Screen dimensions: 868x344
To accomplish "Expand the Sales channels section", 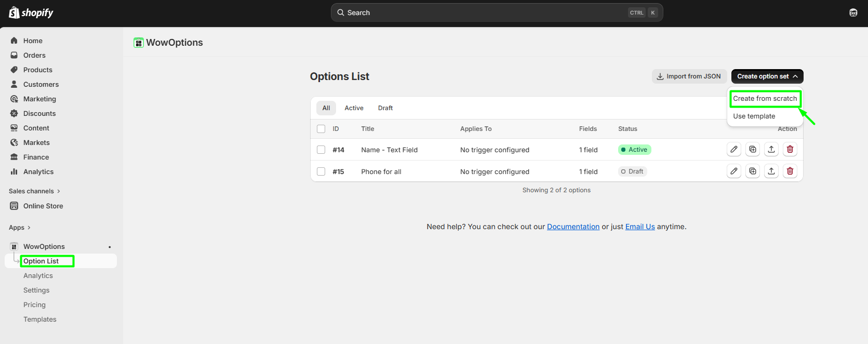I will (x=34, y=191).
